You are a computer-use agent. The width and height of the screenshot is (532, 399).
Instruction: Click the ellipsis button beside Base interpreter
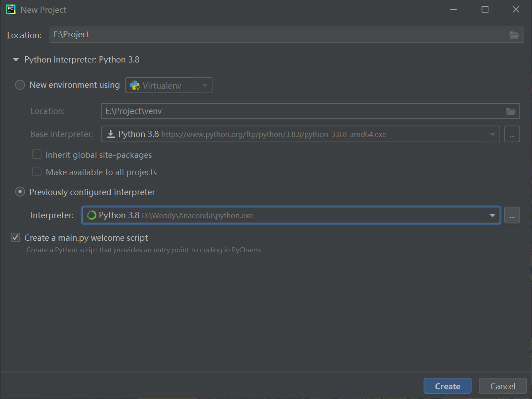click(512, 134)
